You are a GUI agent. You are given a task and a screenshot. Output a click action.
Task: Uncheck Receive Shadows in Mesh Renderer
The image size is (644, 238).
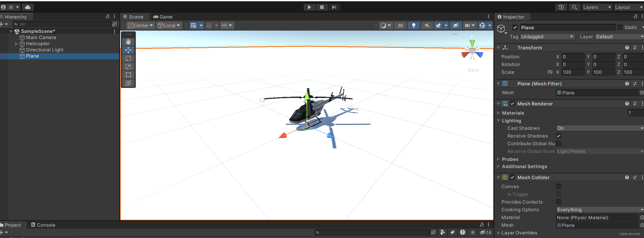(x=559, y=136)
